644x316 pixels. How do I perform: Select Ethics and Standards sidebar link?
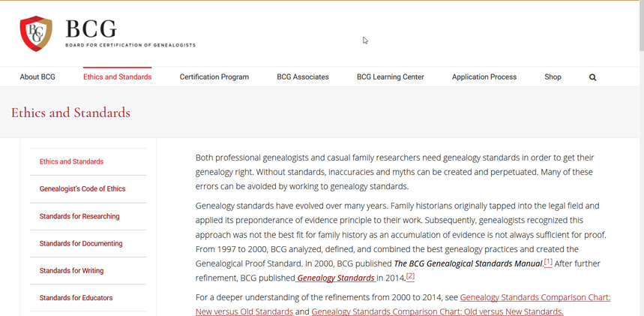[x=71, y=162]
